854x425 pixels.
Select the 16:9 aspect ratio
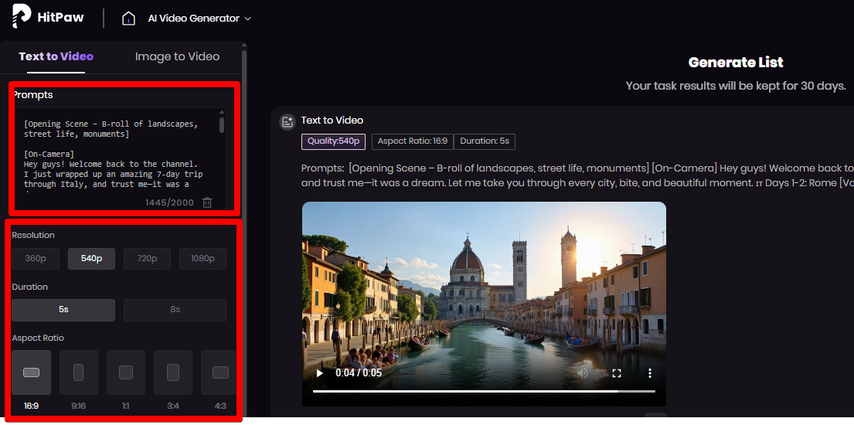(x=31, y=372)
